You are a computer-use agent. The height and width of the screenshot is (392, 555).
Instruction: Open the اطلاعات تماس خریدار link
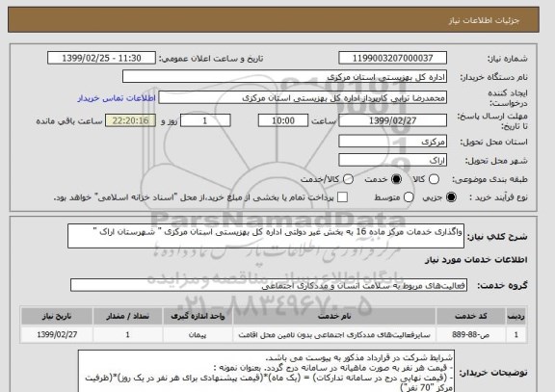(x=117, y=98)
